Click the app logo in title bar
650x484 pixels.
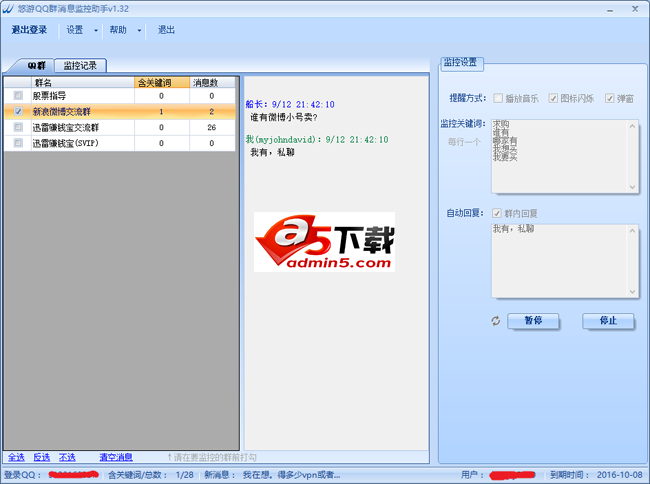click(x=8, y=9)
